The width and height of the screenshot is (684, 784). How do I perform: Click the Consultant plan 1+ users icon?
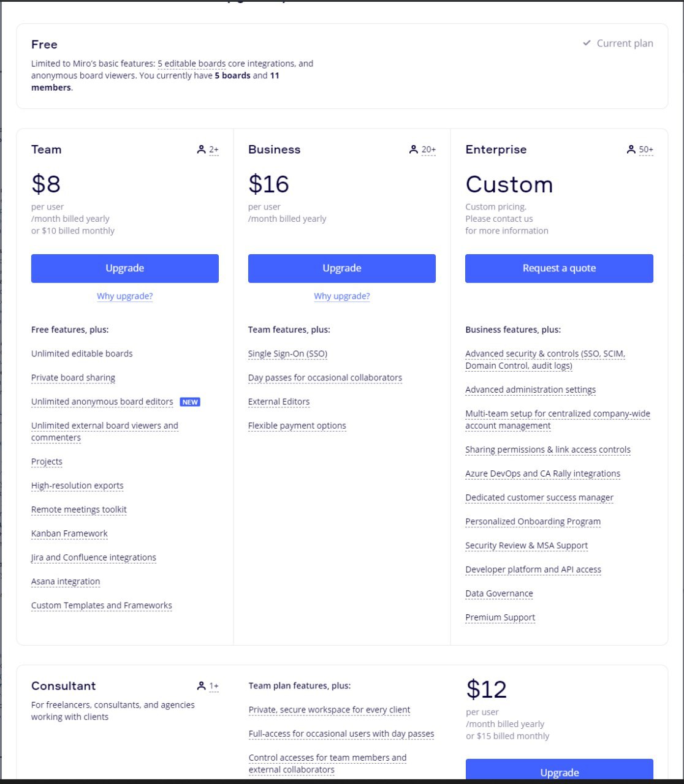(x=201, y=686)
